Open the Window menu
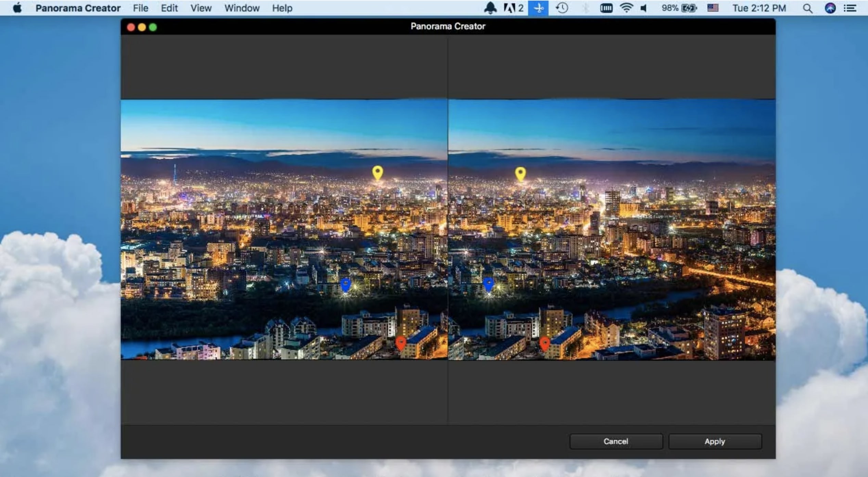The height and width of the screenshot is (477, 868). (x=242, y=8)
